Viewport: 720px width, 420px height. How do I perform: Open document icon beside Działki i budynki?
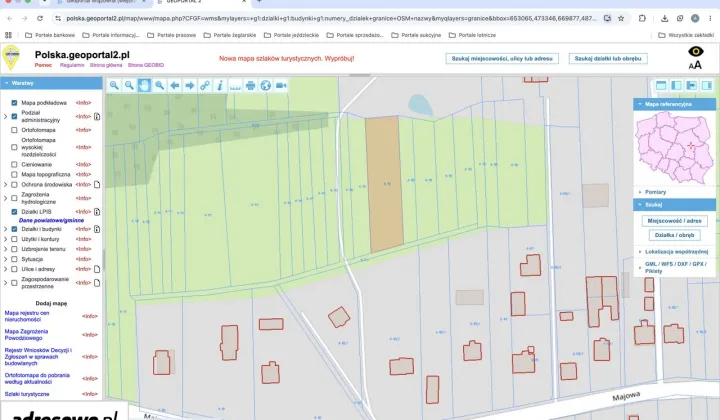[97, 229]
